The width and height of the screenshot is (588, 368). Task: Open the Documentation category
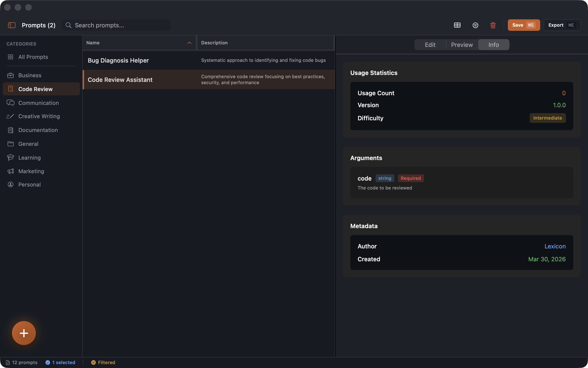[x=41, y=130]
